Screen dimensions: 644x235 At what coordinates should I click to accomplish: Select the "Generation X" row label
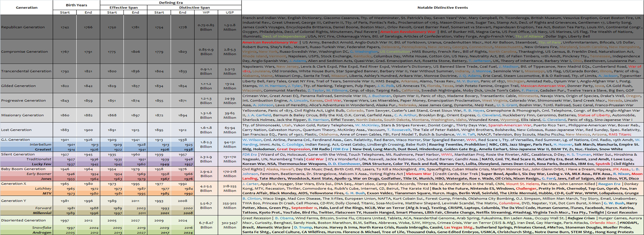click(x=26, y=184)
